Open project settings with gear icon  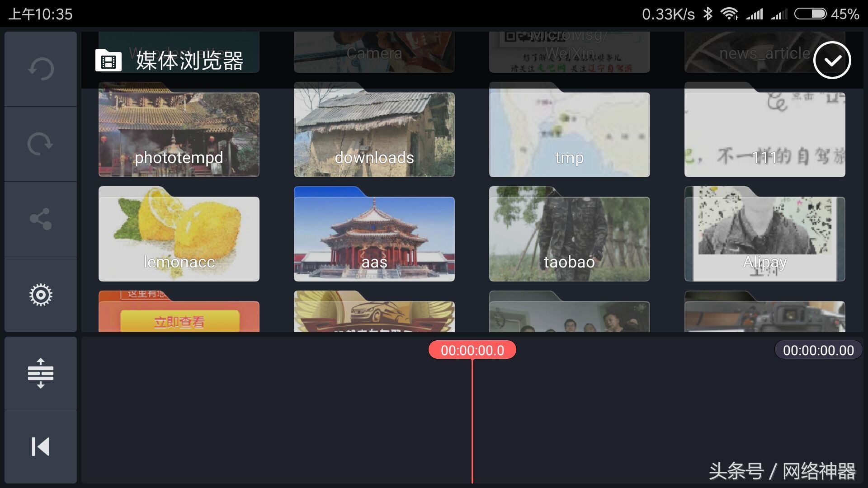click(x=40, y=295)
